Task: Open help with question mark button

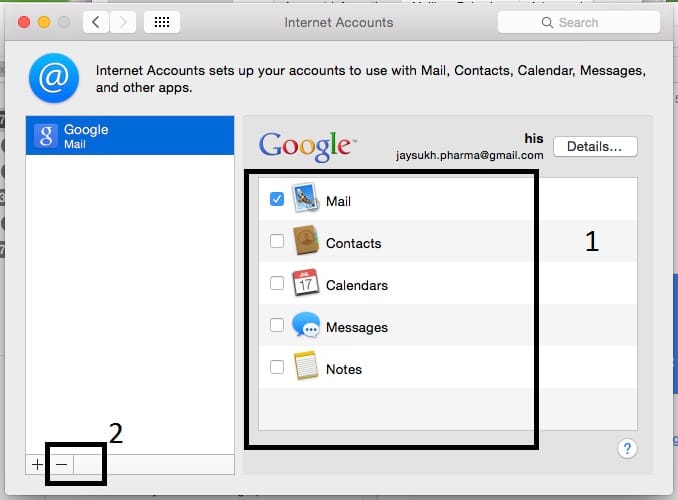Action: [x=627, y=449]
